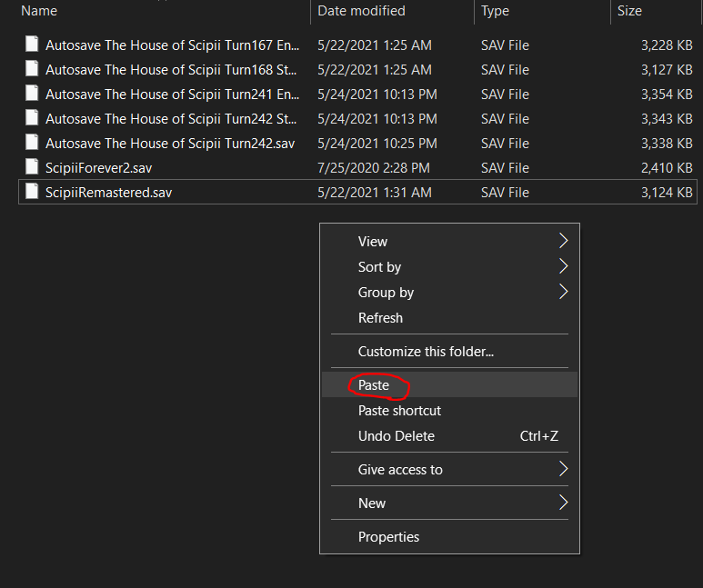Select the Turn242 St... autosave file icon
Screen dimensions: 703x588
pos(33,119)
